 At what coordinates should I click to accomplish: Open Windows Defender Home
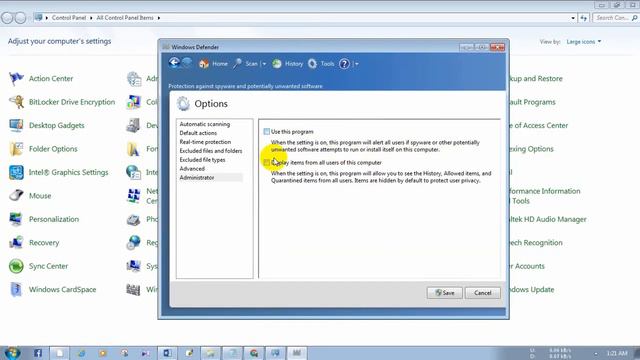pyautogui.click(x=213, y=64)
